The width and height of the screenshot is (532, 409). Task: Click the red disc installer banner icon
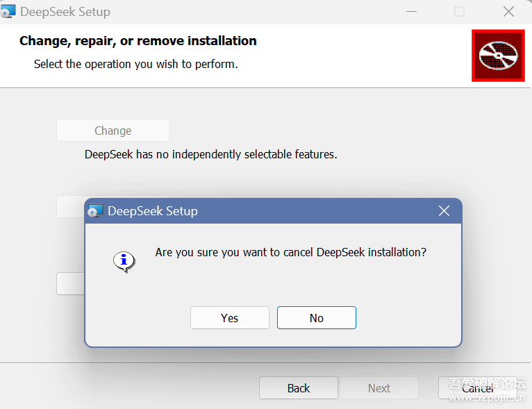[x=498, y=56]
